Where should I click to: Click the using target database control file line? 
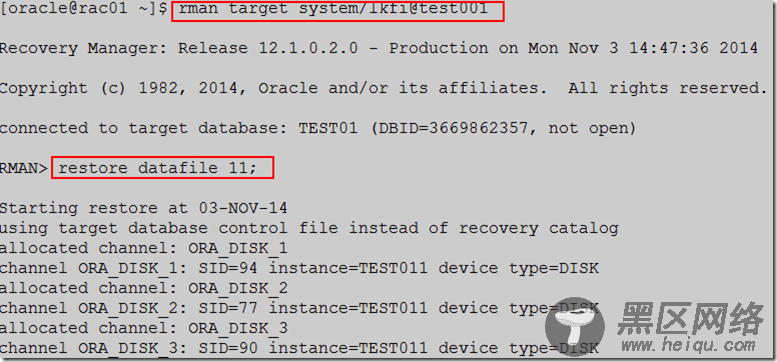point(309,228)
